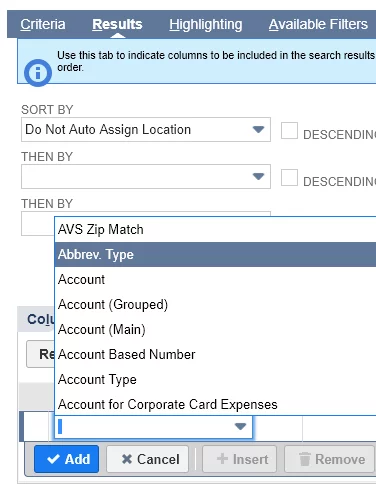Open the Sort By dropdown arrow
376x487 pixels.
click(258, 129)
